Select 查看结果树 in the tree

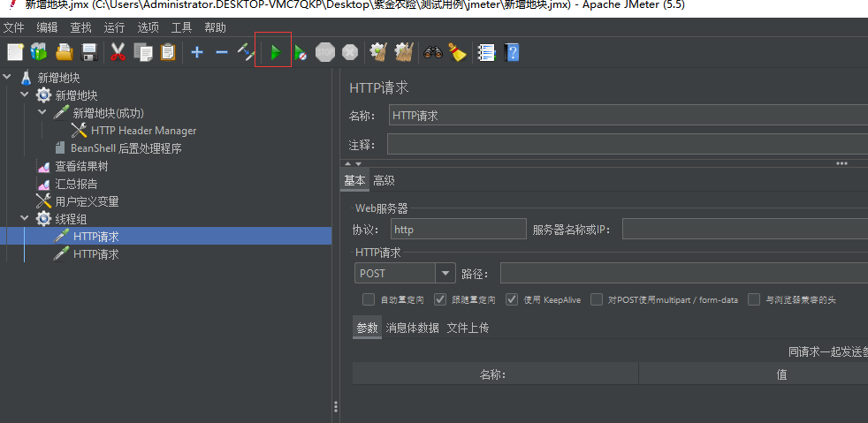coord(81,166)
